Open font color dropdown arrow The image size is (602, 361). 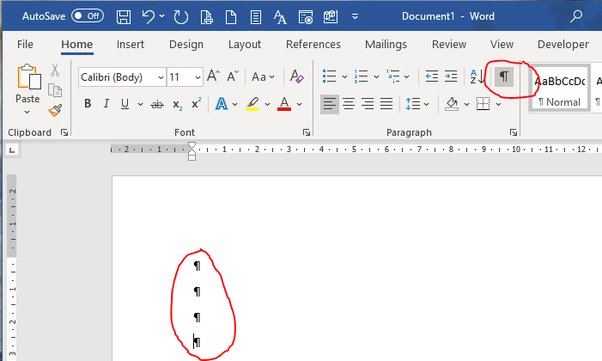[x=299, y=104]
